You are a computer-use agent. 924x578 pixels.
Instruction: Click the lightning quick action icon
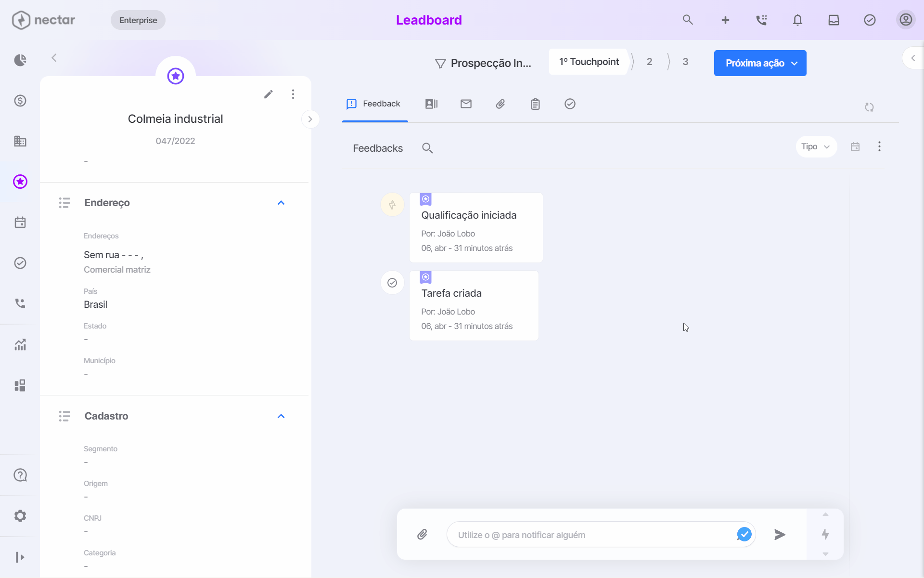(x=825, y=534)
